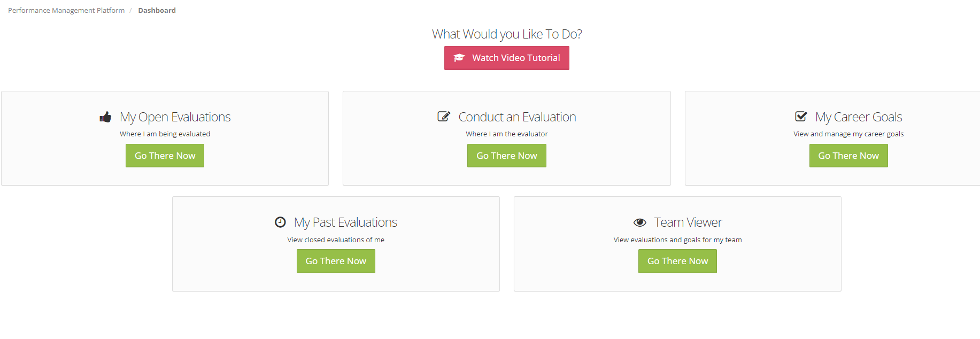Screen dimensions: 980x339
Task: Click the My Open Evaluations heading
Action: 175,117
